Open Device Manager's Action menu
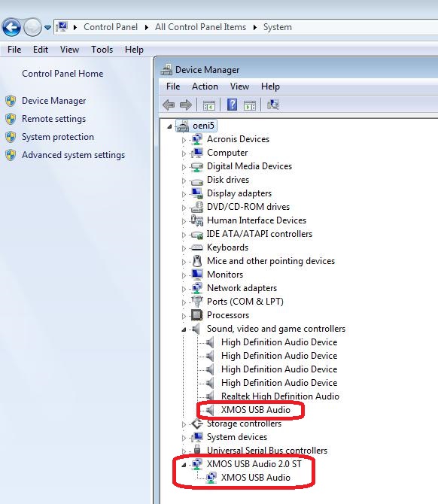The height and width of the screenshot is (504, 438). 205,87
